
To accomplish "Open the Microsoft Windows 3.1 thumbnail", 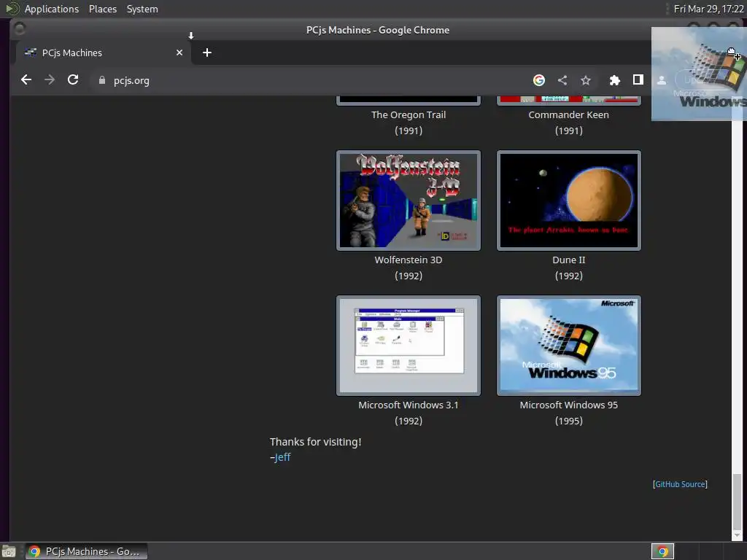I will click(x=409, y=346).
